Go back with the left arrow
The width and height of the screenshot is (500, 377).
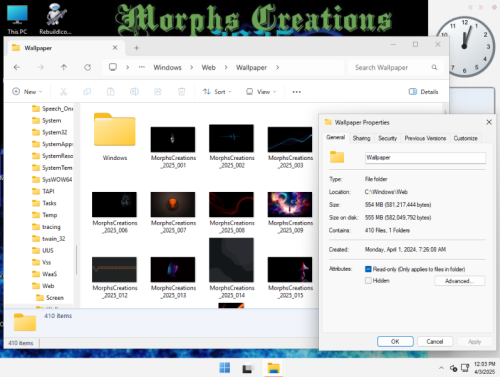[x=17, y=67]
